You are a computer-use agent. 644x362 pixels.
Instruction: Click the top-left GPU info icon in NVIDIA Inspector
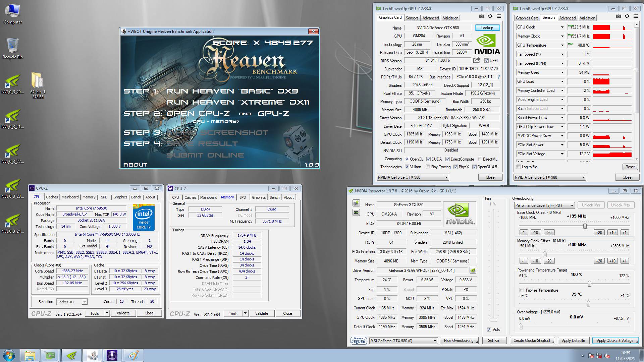tap(356, 203)
